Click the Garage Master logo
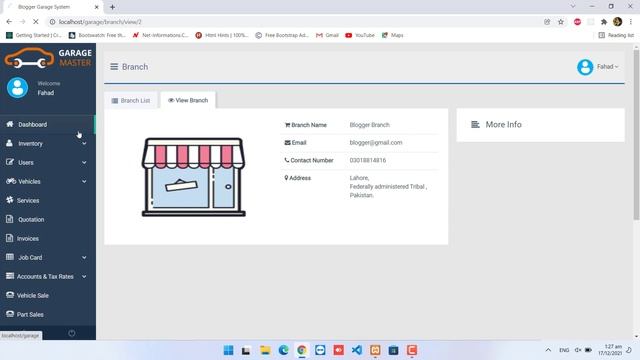Screen dimensions: 640x360 click(48, 58)
